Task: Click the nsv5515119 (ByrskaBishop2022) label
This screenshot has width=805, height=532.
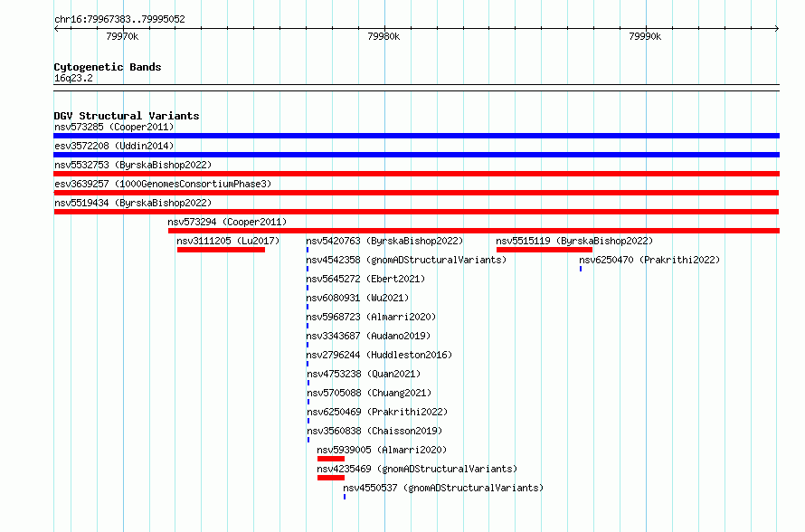Action: 574,241
